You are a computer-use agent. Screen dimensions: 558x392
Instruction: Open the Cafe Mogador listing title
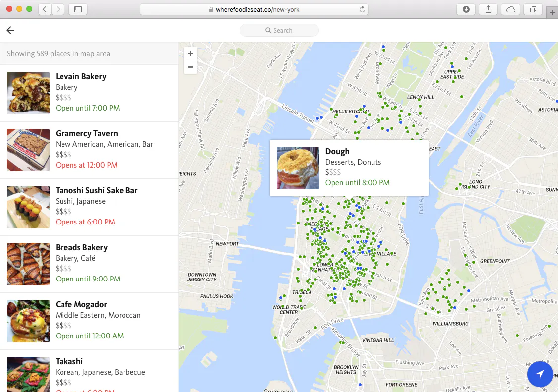click(x=81, y=304)
